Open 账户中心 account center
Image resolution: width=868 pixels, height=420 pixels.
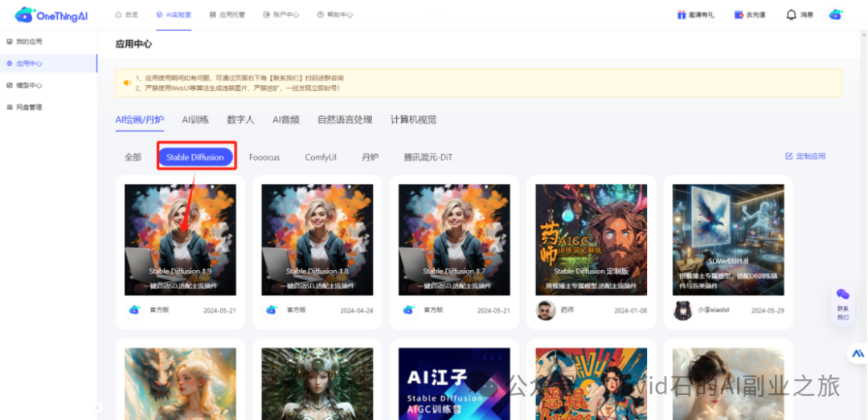click(280, 15)
